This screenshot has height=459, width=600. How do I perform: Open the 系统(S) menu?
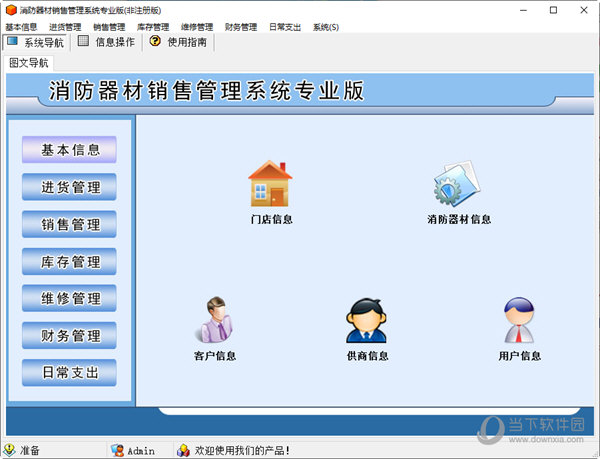[x=326, y=27]
